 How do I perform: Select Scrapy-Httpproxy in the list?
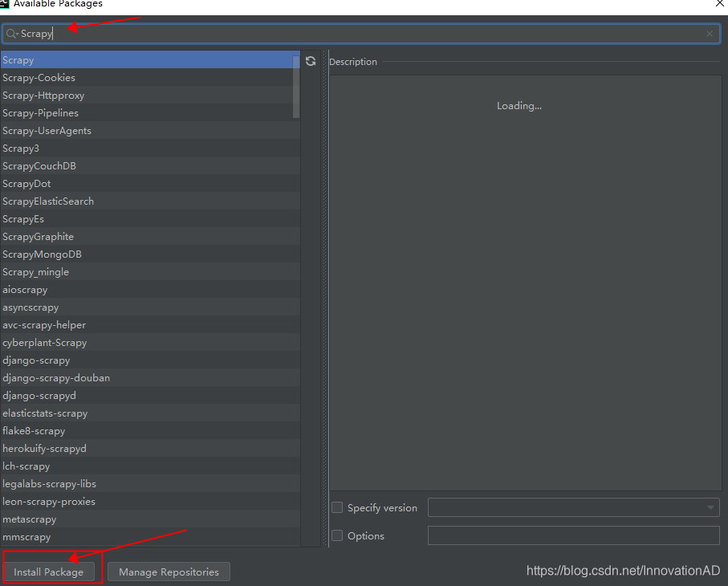150,96
